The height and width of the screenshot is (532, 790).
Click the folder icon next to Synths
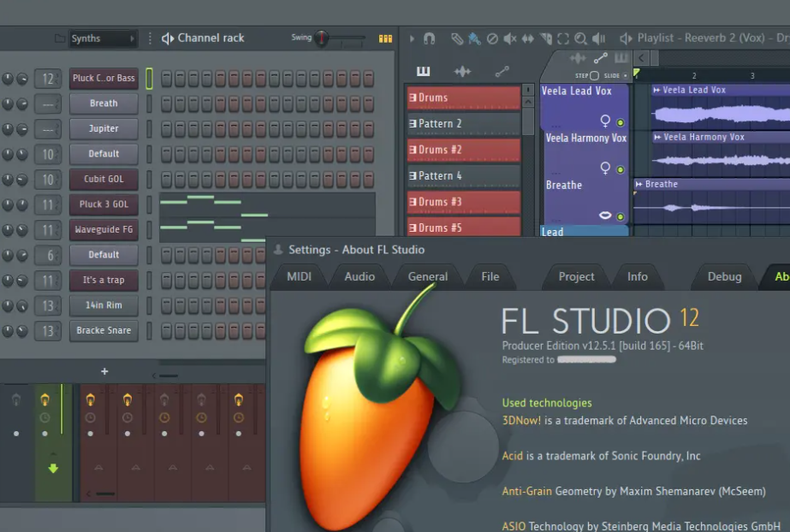[x=60, y=38]
